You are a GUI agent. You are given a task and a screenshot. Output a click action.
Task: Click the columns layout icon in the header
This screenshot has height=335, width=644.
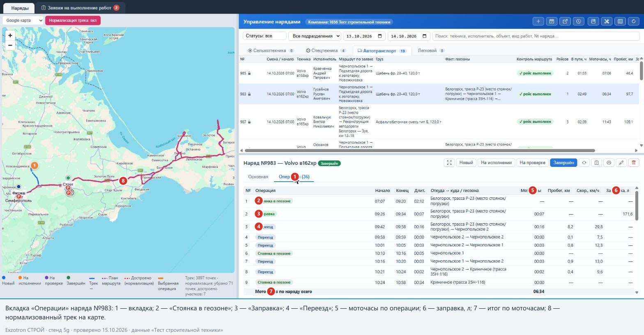[x=620, y=21]
